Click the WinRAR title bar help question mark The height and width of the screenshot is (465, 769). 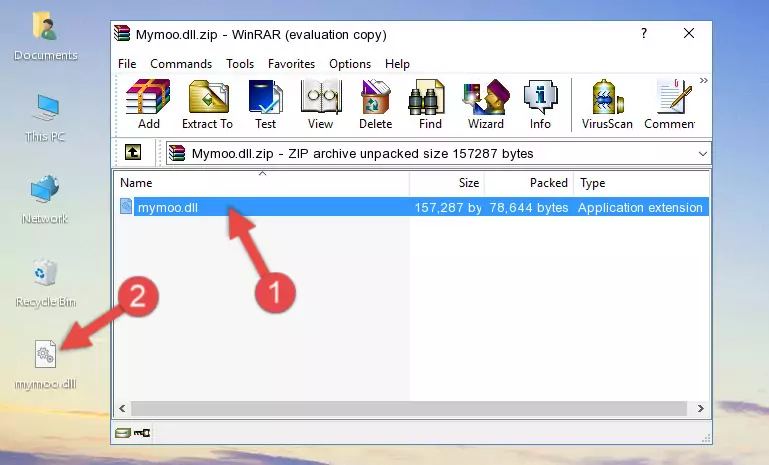[643, 34]
